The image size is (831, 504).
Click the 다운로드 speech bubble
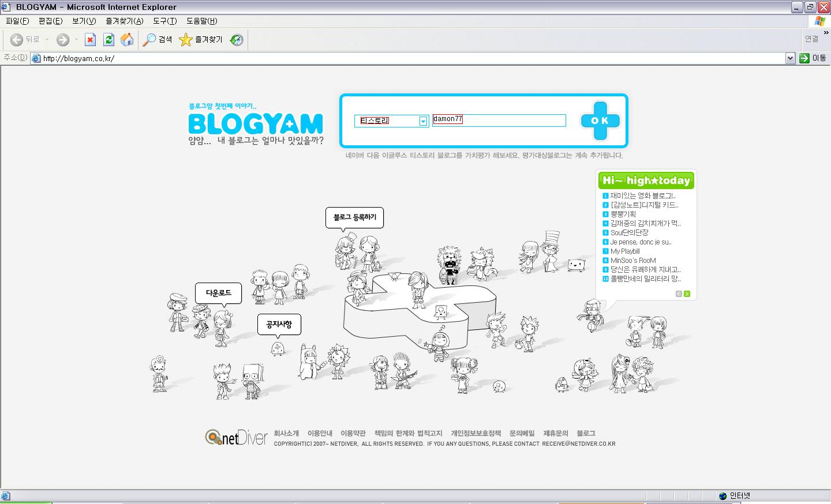point(218,293)
